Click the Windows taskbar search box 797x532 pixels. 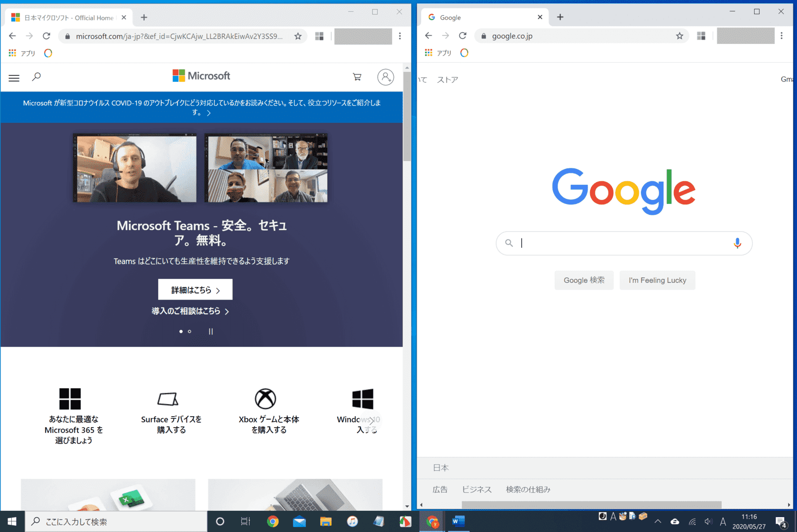[116, 521]
